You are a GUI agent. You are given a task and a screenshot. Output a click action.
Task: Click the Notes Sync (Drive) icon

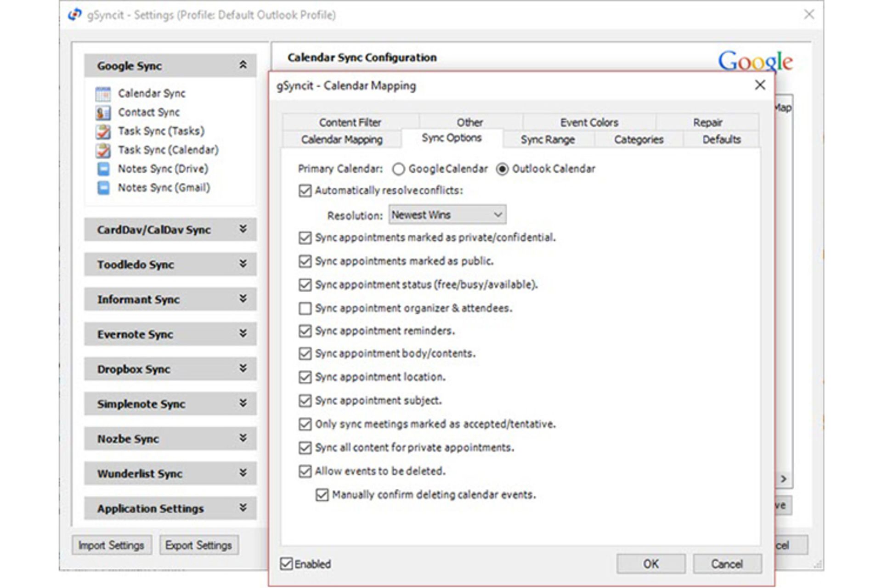[103, 169]
